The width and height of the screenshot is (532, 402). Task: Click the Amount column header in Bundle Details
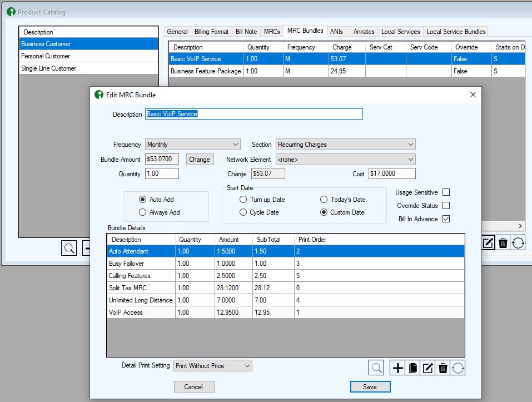(x=233, y=240)
